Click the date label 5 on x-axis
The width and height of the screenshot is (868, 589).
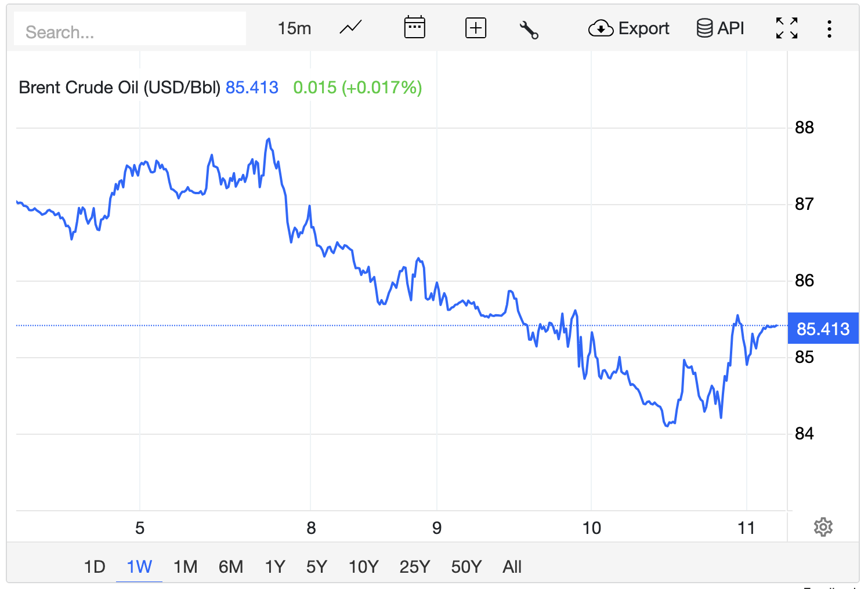point(140,528)
